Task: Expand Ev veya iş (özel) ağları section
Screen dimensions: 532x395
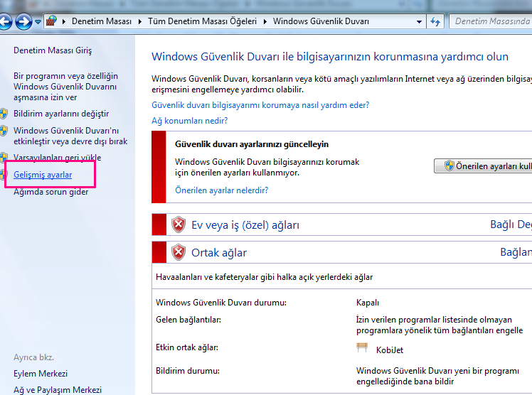Action: pos(342,224)
